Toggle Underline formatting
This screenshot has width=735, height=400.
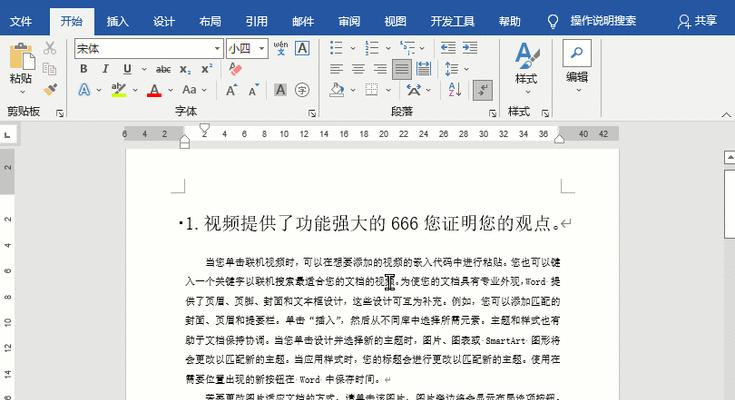point(127,69)
